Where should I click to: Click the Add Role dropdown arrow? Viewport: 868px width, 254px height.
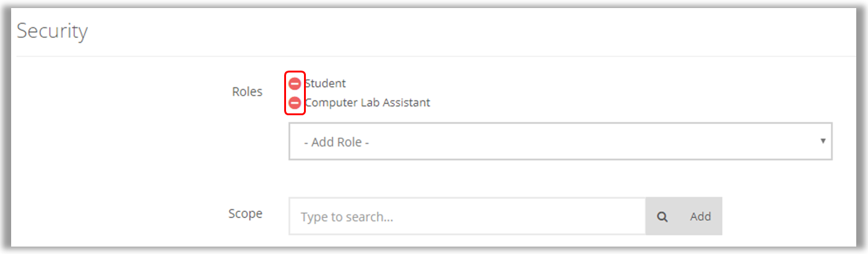pos(823,141)
